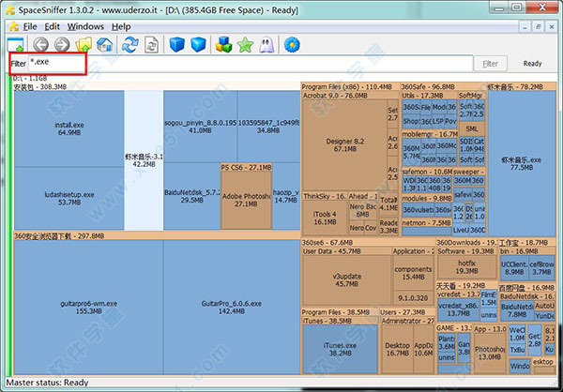
Task: Click the PS CS6 - 27.1MB header
Action: (246, 167)
